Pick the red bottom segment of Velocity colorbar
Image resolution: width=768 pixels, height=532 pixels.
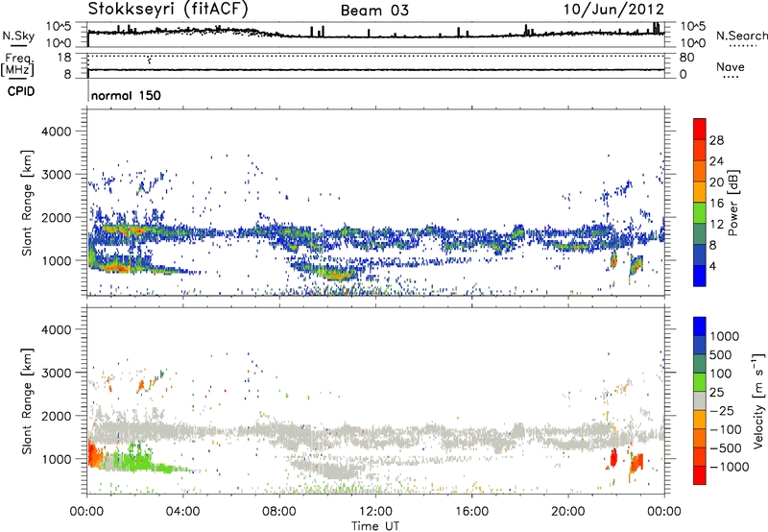click(x=700, y=475)
